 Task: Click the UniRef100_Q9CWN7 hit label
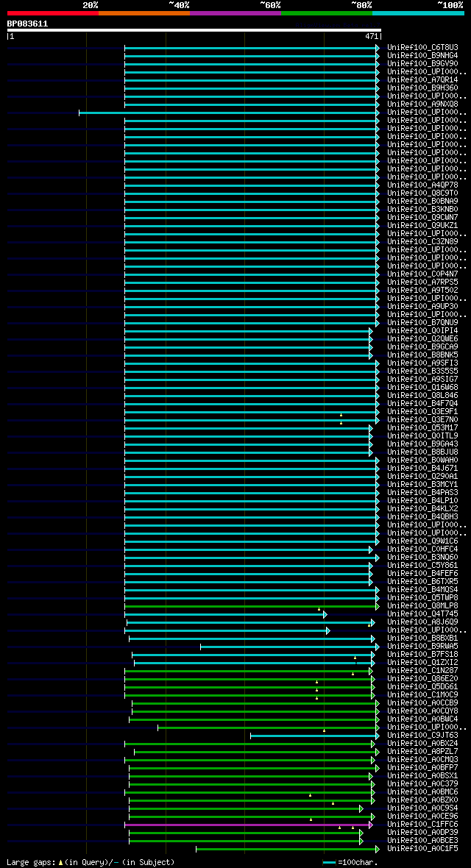point(422,218)
